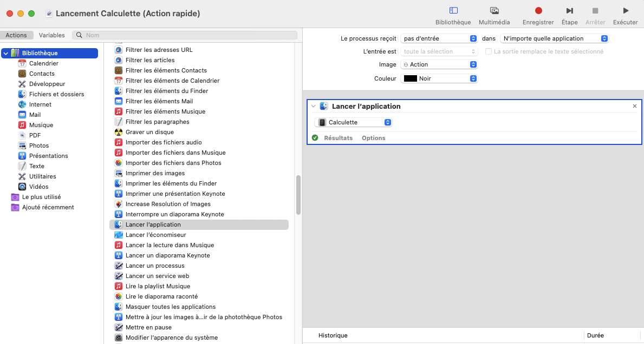Screen dimensions: 644x344
Task: Select the Calendrier category icon in sidebar
Action: pyautogui.click(x=22, y=63)
